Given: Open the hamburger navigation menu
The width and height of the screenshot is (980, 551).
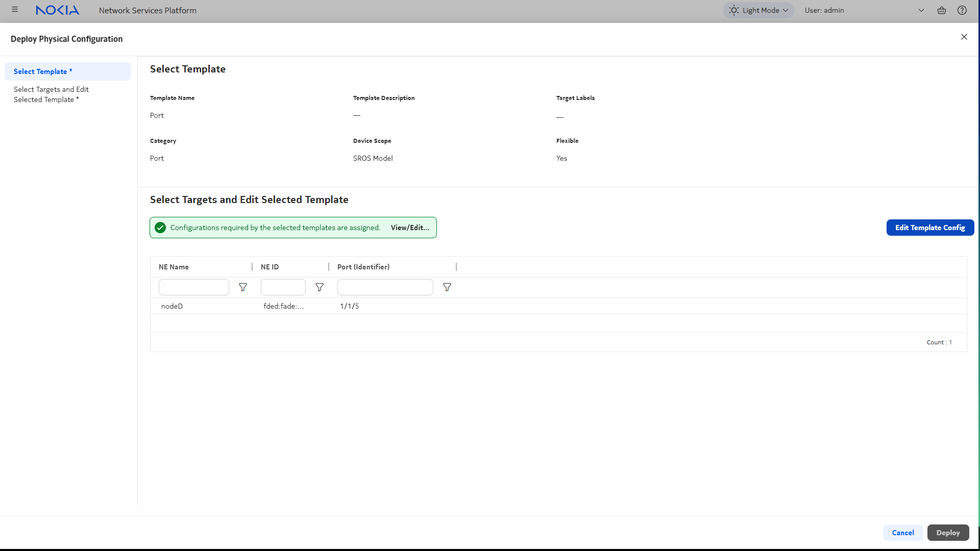Looking at the screenshot, I should tap(15, 10).
